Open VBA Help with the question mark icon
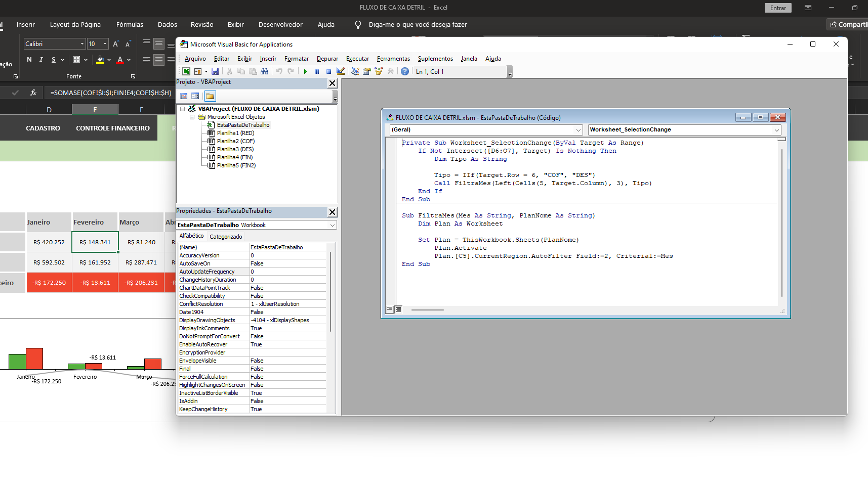 [x=405, y=71]
